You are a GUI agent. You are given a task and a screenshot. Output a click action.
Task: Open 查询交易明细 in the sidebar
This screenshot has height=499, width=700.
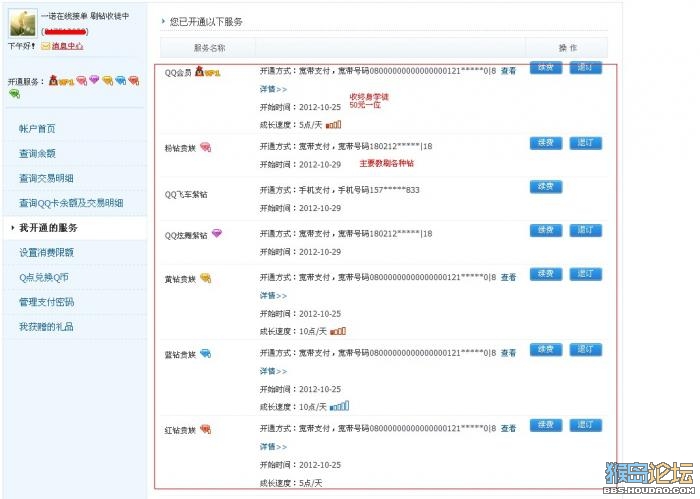point(46,179)
